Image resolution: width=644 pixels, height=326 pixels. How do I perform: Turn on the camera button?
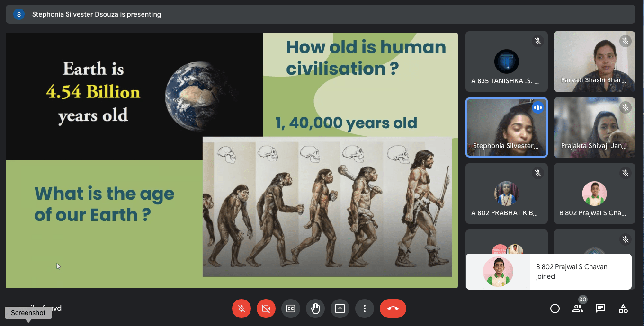coord(266,308)
